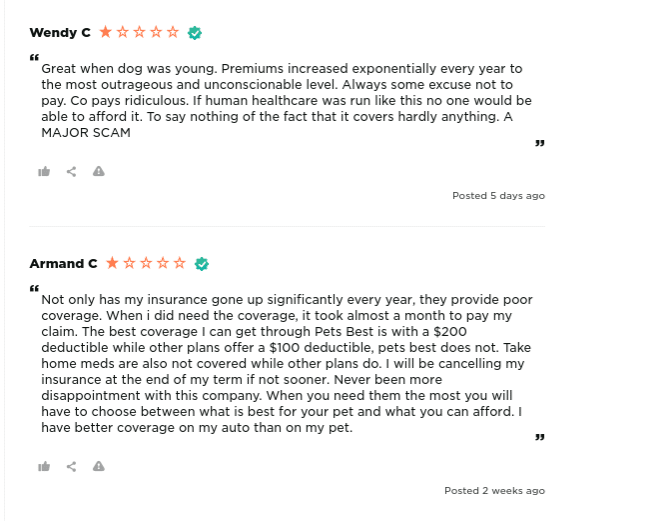
Task: Click the 'Posted 2 weeks ago' timestamp
Action: click(x=495, y=491)
